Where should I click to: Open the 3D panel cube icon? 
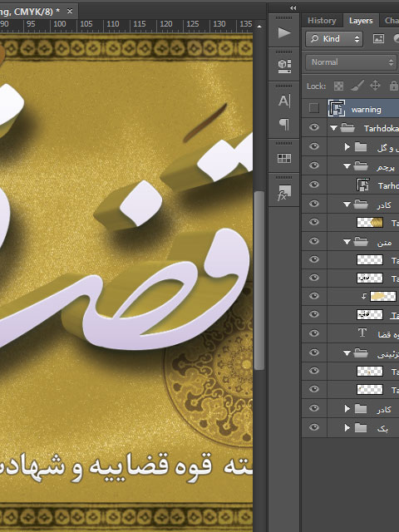coord(284,66)
